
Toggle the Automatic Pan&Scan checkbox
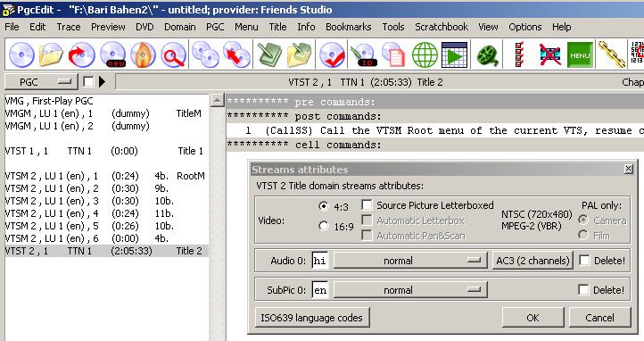point(367,236)
